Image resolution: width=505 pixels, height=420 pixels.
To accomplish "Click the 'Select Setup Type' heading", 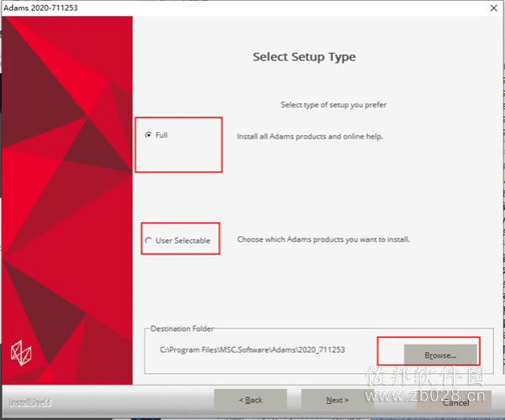I will click(304, 56).
